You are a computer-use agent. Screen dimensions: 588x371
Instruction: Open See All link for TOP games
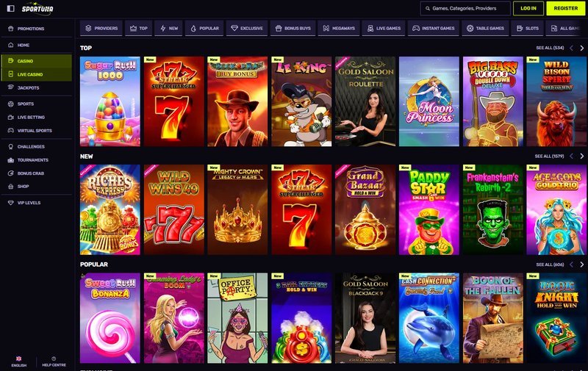550,48
